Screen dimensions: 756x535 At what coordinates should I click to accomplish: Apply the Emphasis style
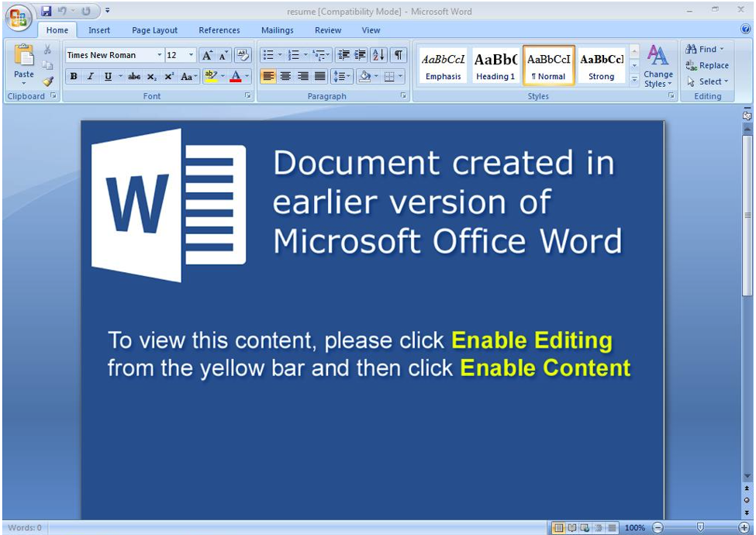pyautogui.click(x=443, y=66)
